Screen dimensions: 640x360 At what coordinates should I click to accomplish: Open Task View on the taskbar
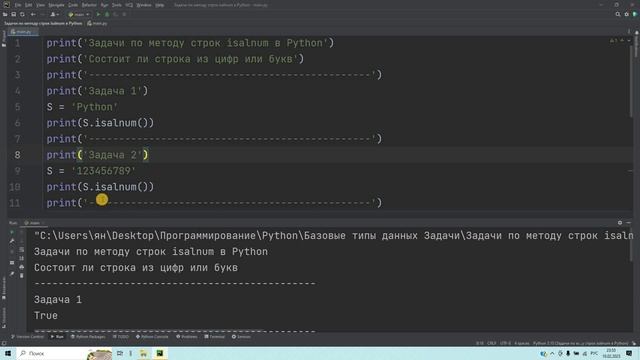(x=120, y=353)
